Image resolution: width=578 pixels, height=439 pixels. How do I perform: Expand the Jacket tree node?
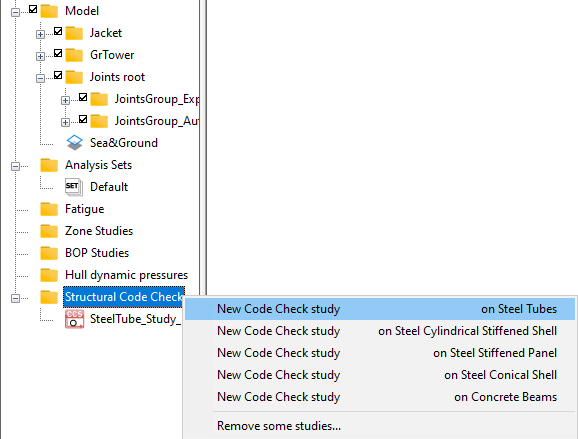(40, 34)
